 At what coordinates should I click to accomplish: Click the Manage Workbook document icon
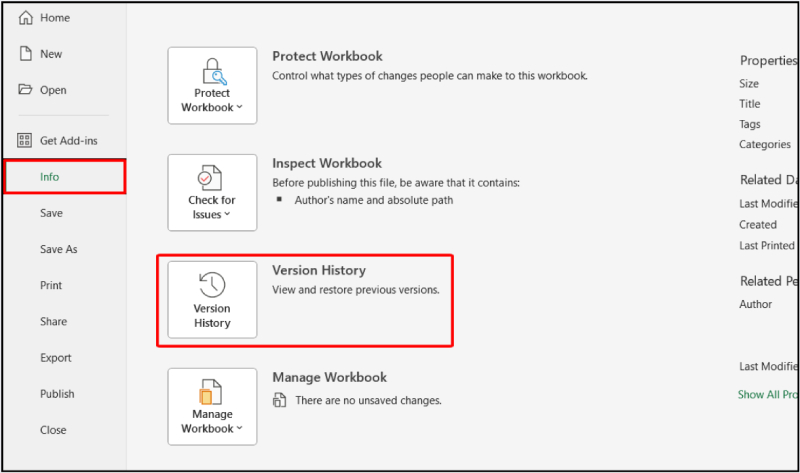[x=212, y=392]
